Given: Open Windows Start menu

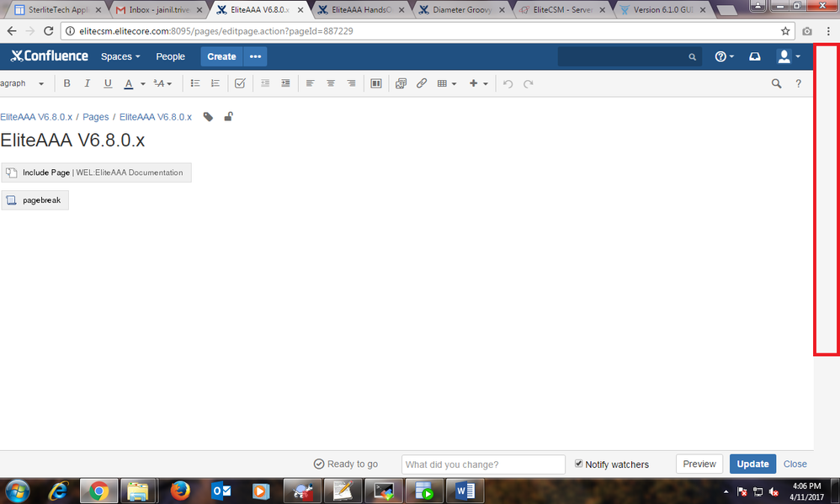Looking at the screenshot, I should pos(17,491).
